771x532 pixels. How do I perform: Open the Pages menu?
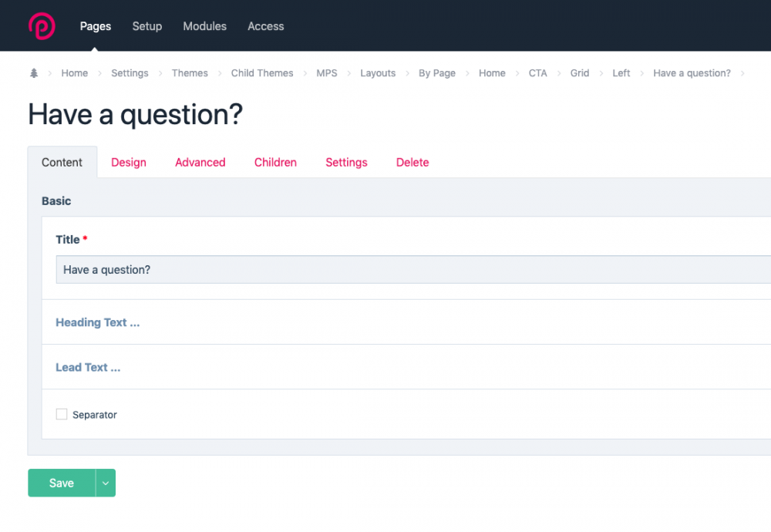[96, 26]
